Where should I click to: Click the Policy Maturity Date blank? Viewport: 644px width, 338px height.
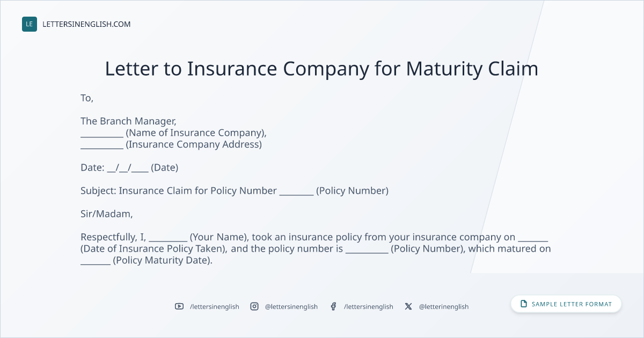tap(96, 261)
